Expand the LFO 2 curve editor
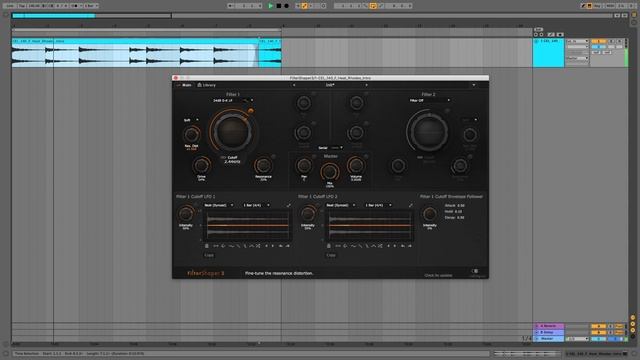 [x=411, y=205]
